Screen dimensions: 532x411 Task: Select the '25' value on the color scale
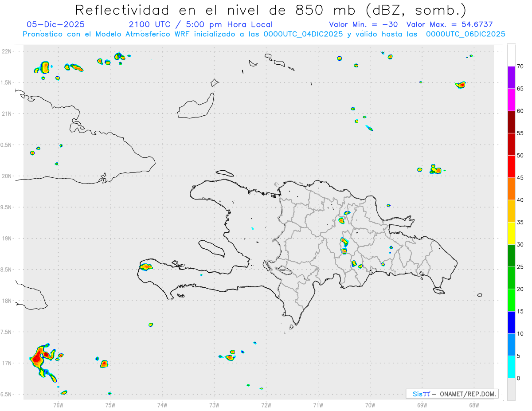520,267
